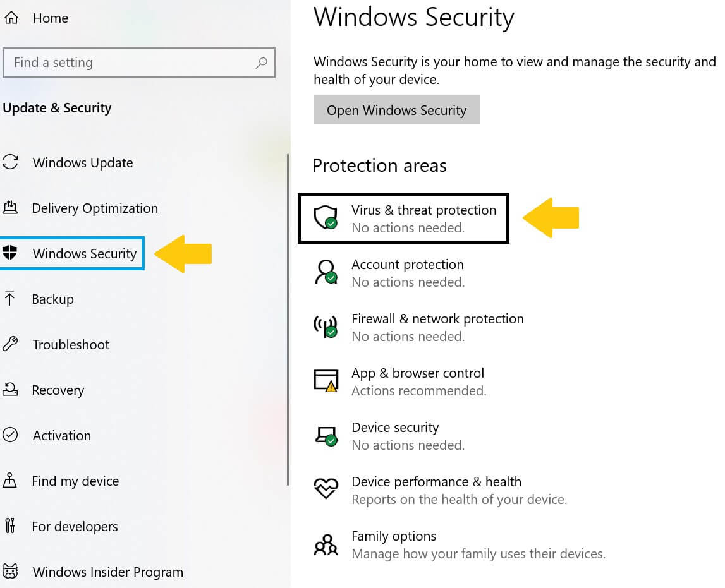Image resolution: width=725 pixels, height=588 pixels.
Task: Select the Troubleshoot wrench icon
Action: pos(10,344)
